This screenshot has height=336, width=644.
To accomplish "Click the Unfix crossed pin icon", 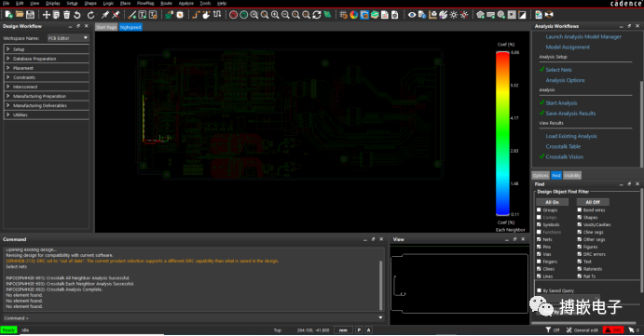I will pos(116,15).
